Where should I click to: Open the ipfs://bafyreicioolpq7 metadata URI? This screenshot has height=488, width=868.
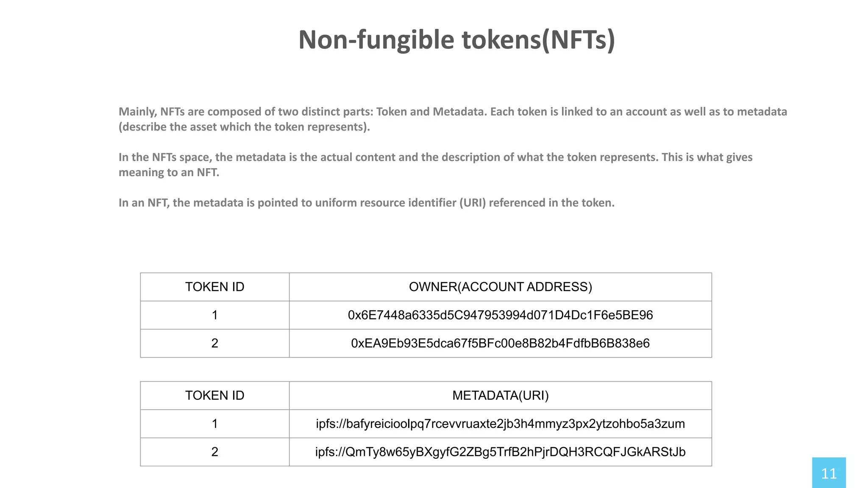pyautogui.click(x=500, y=424)
